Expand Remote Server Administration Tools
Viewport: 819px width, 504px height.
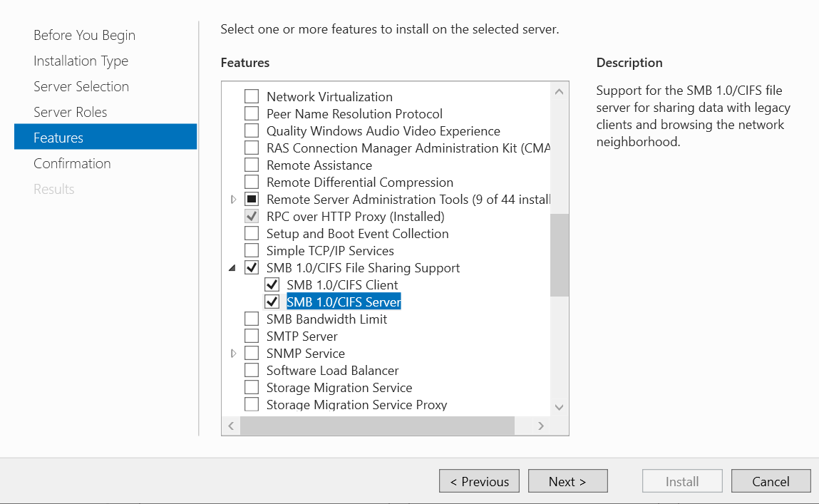(233, 199)
